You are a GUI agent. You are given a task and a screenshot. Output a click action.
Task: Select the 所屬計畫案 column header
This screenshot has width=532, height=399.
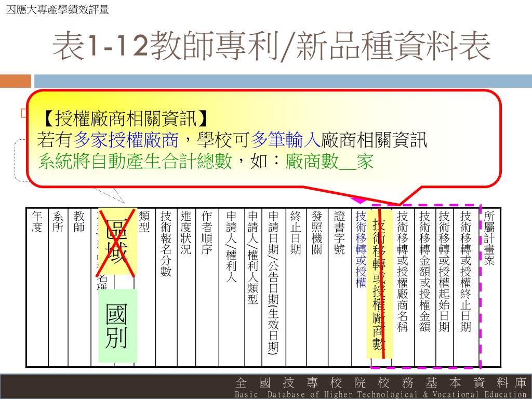click(489, 238)
